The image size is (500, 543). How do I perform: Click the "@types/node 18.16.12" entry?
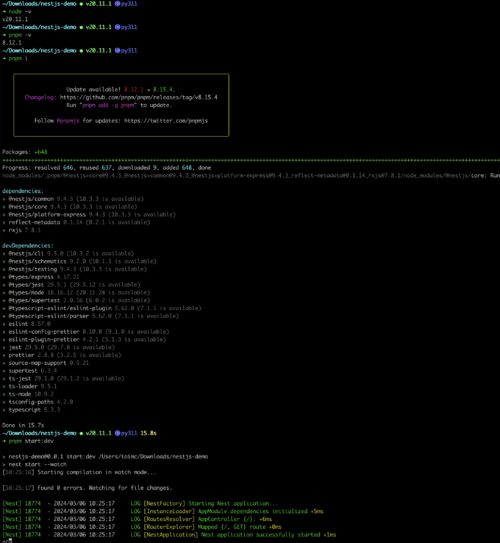[76, 293]
